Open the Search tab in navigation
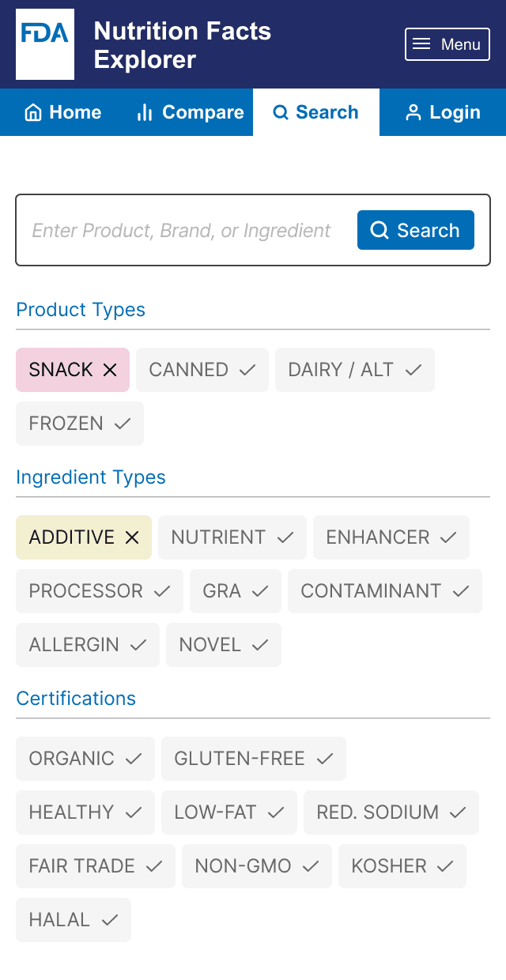Viewport: 506px width, 980px height. (x=315, y=112)
